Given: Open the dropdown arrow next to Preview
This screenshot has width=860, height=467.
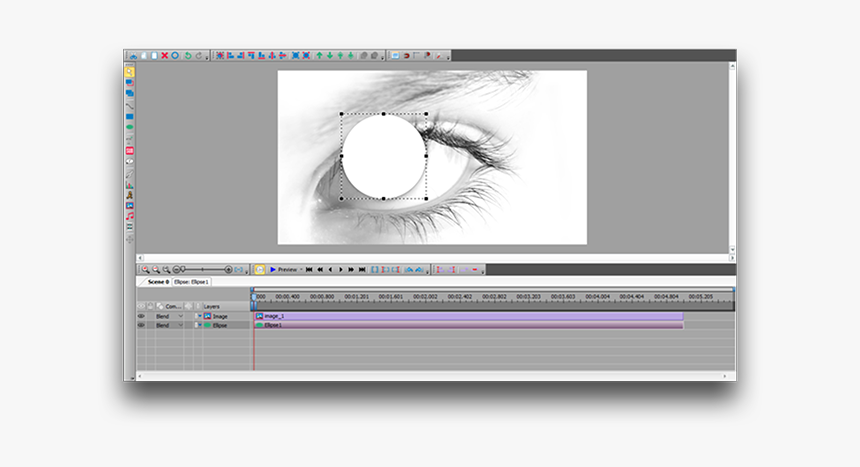Looking at the screenshot, I should 301,270.
